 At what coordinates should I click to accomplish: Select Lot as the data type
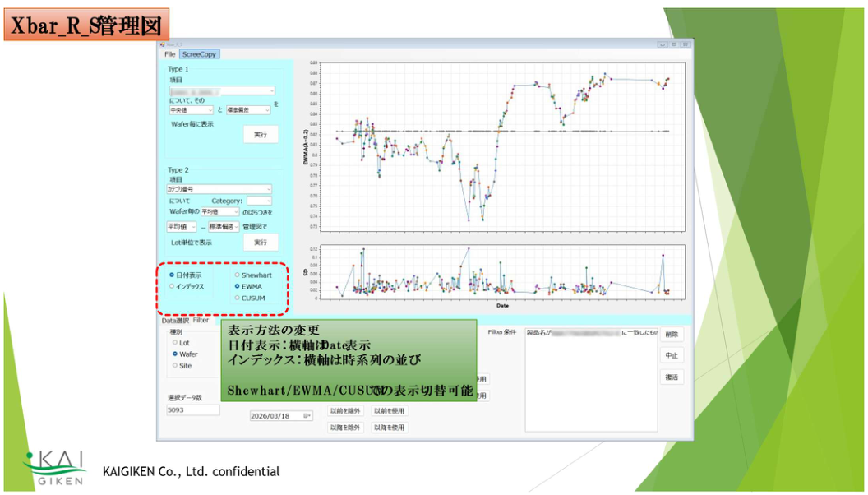click(175, 342)
